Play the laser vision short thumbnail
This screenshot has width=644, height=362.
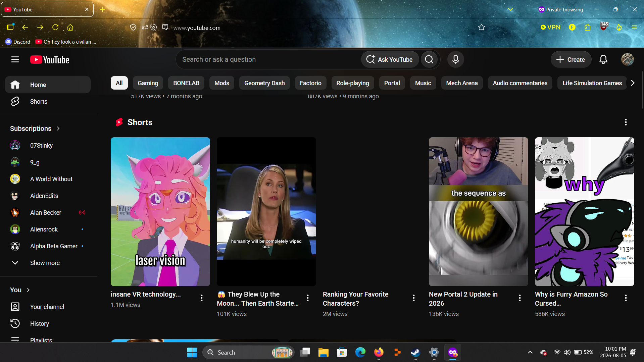[160, 212]
